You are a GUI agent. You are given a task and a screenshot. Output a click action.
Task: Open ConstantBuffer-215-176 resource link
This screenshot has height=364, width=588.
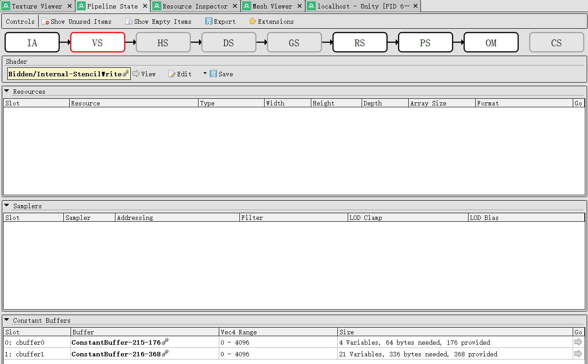click(x=120, y=342)
